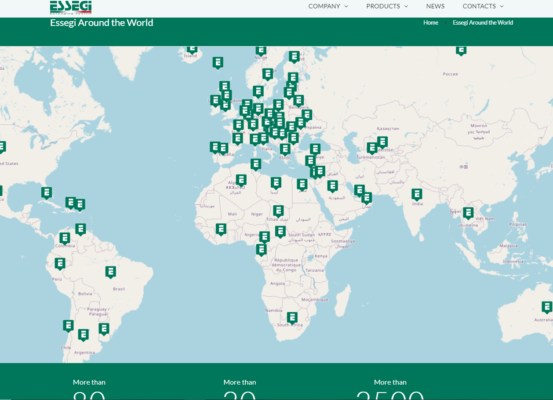This screenshot has height=400, width=553.
Task: Click the marker on Egypt
Action: (302, 185)
